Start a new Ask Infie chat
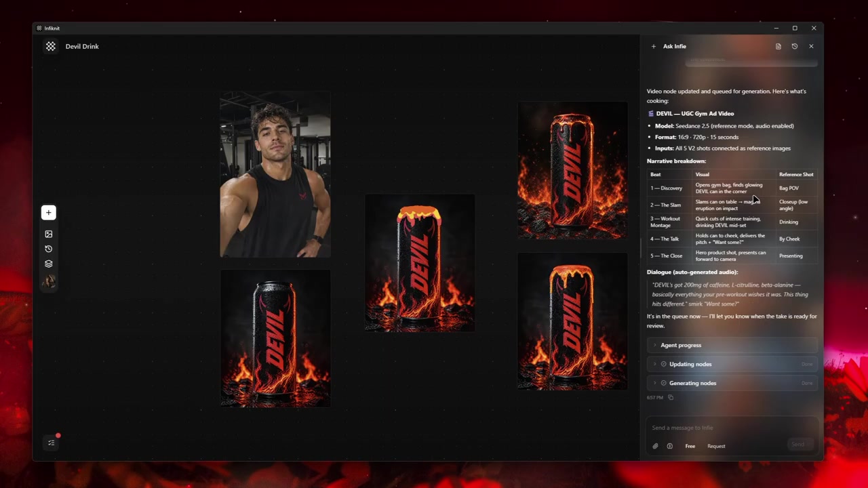The width and height of the screenshot is (868, 488). (x=653, y=46)
